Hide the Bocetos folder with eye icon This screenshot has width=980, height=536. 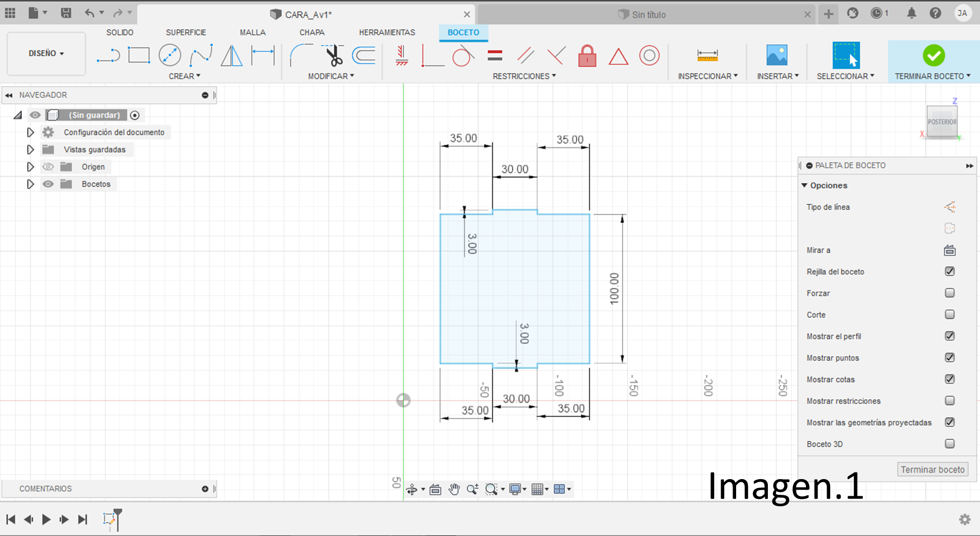coord(48,184)
